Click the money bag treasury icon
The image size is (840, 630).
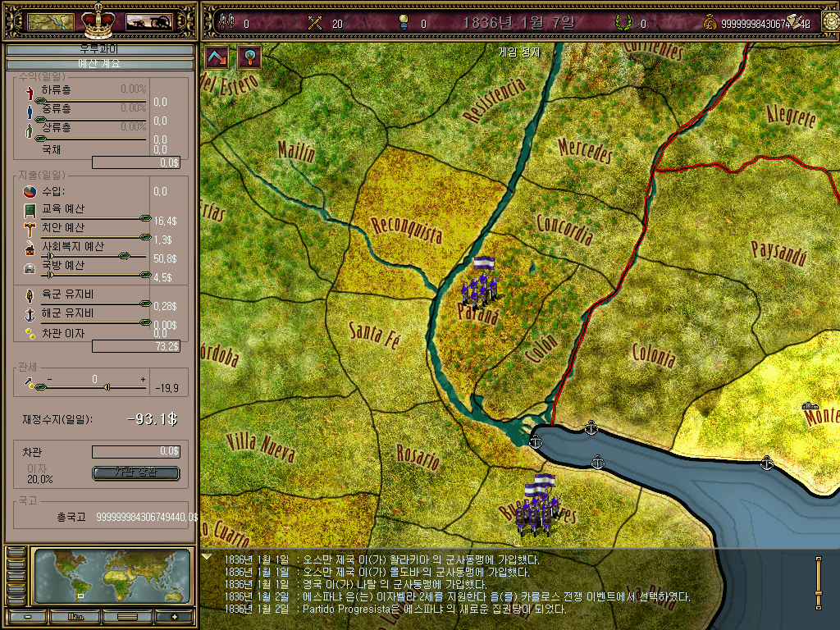[710, 23]
